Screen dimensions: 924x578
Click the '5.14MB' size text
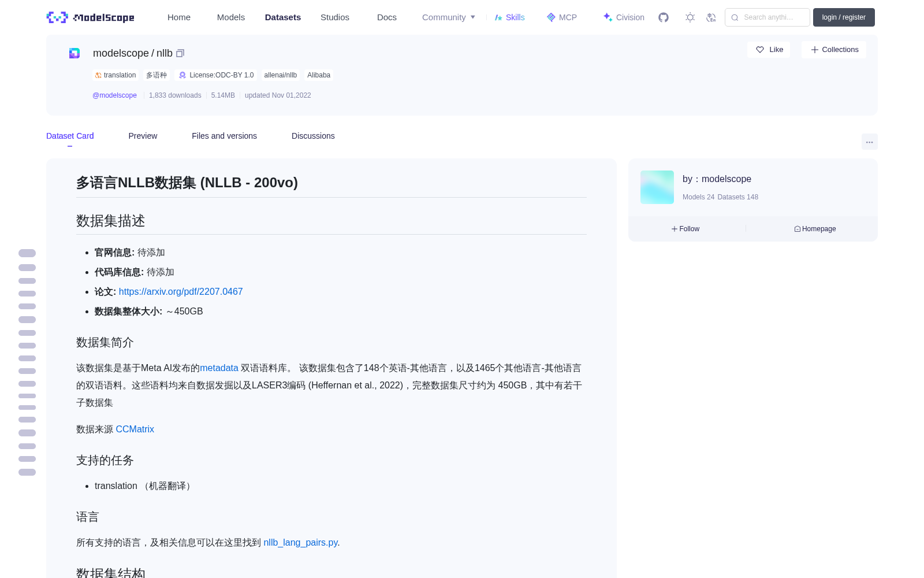point(223,95)
